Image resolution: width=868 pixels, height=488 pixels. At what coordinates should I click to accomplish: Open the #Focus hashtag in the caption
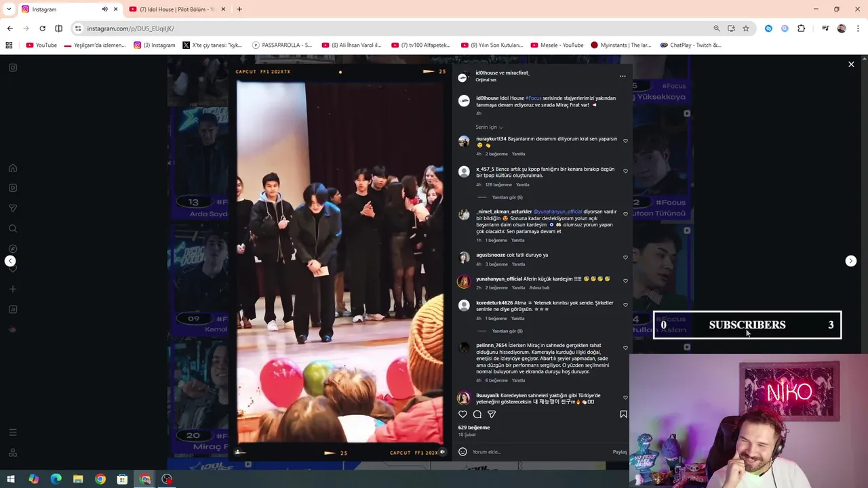533,98
